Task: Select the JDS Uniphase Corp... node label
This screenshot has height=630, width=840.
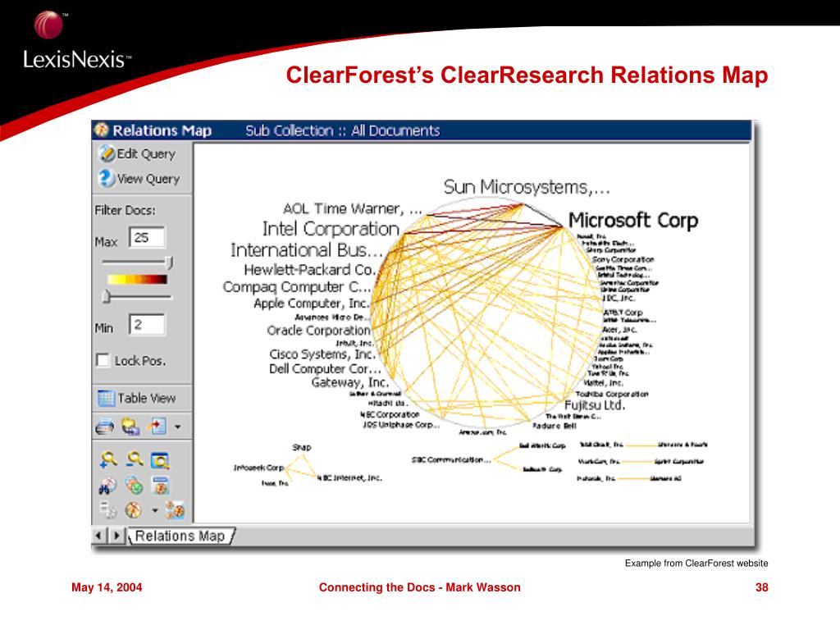Action: (401, 425)
